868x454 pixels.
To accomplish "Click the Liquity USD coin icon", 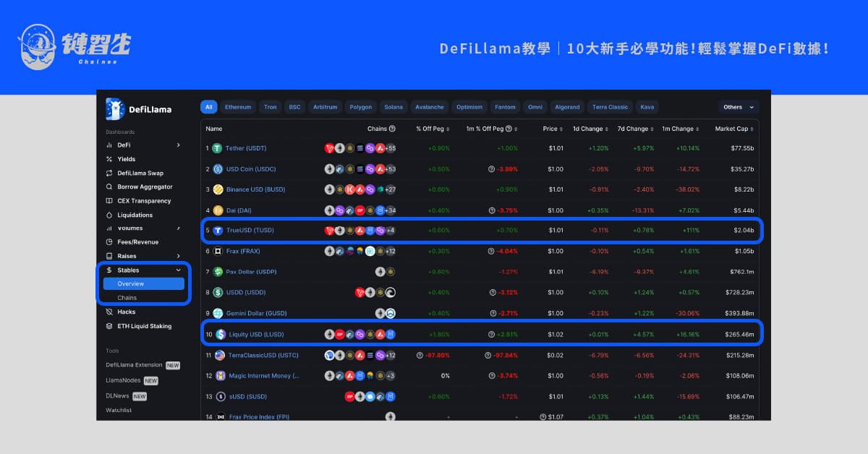I will point(221,335).
